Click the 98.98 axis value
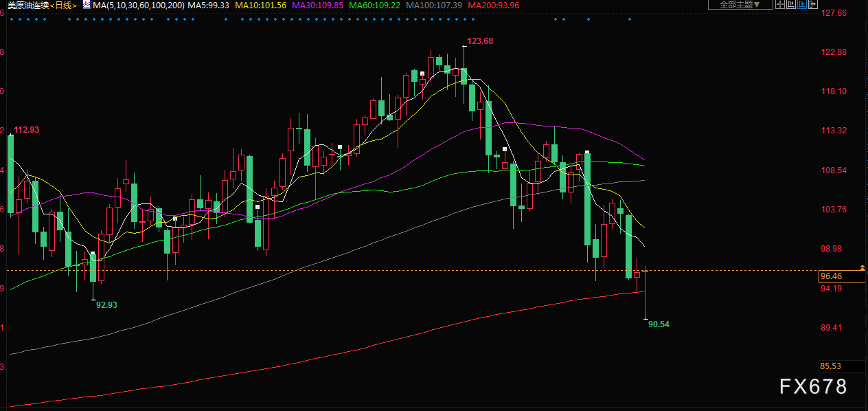 [832, 249]
